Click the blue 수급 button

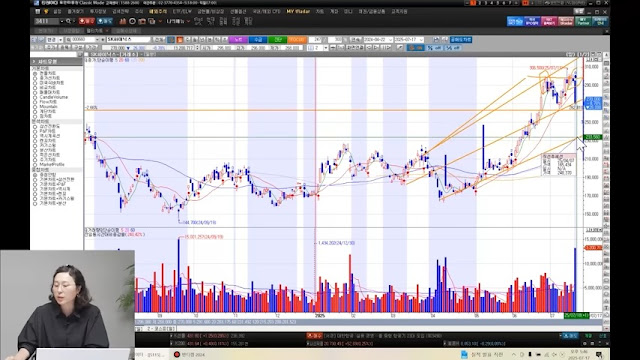[258, 40]
